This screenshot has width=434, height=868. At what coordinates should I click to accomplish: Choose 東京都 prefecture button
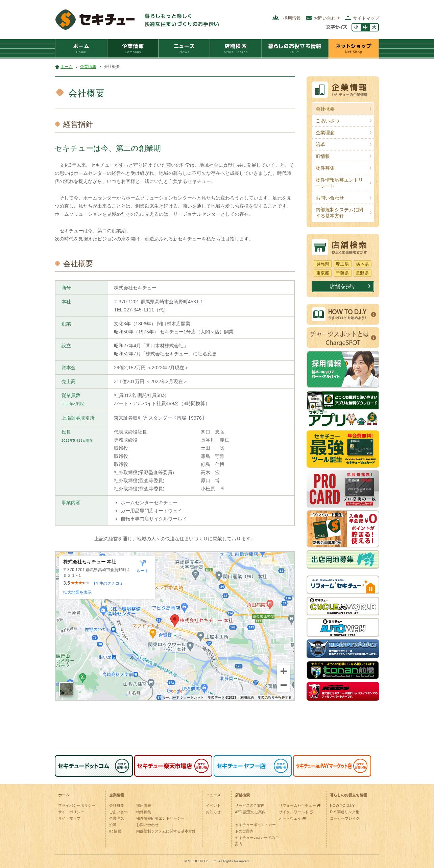click(322, 273)
